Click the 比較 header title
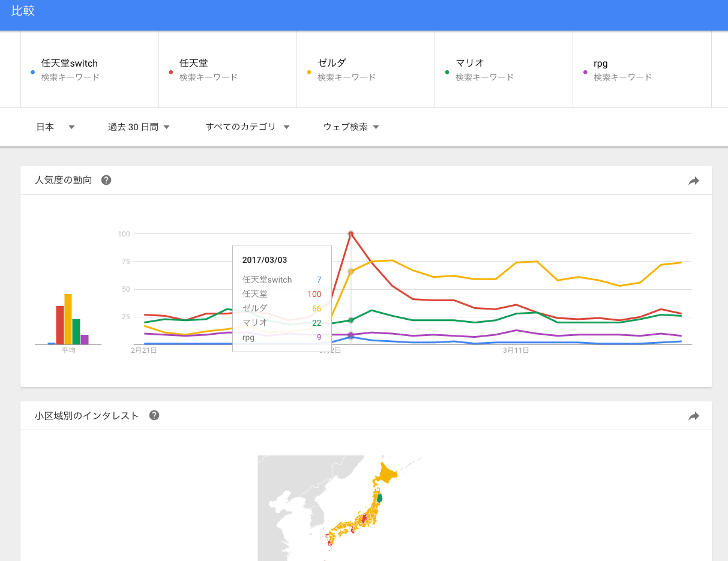The image size is (728, 561). [23, 11]
